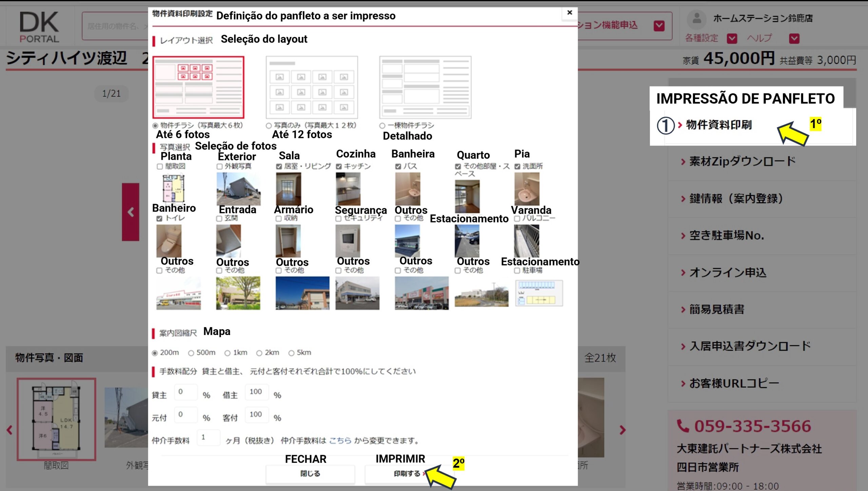Screen dimensions: 868x491
Task: Click the 印刷する print button
Action: [x=407, y=474]
